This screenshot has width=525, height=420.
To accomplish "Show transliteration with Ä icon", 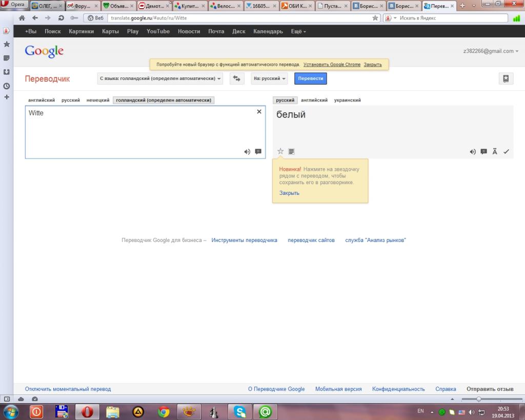I will (495, 152).
